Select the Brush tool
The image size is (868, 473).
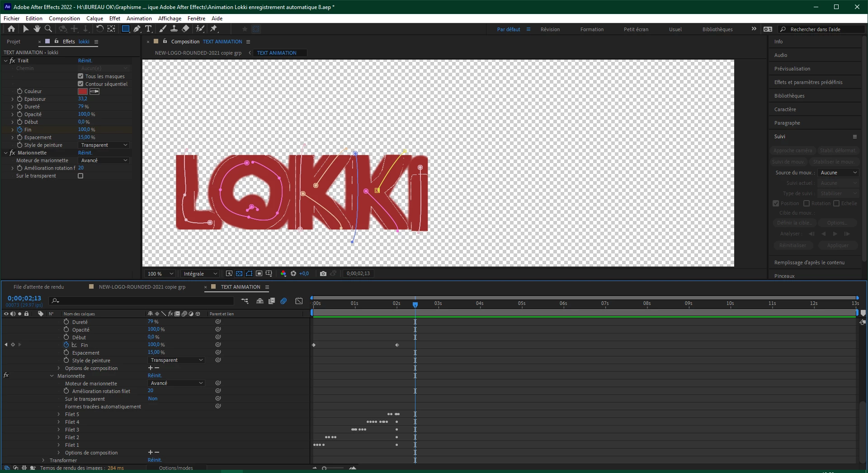163,29
